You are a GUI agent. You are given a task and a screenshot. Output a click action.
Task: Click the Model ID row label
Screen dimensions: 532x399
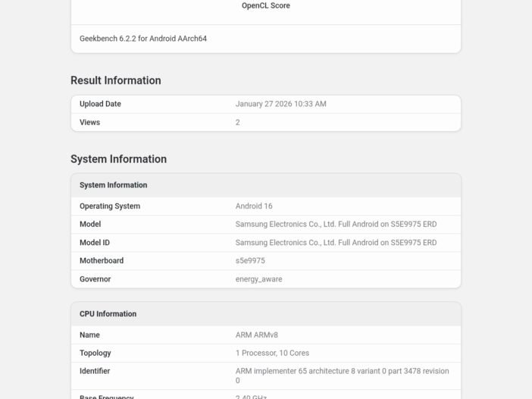(x=95, y=243)
